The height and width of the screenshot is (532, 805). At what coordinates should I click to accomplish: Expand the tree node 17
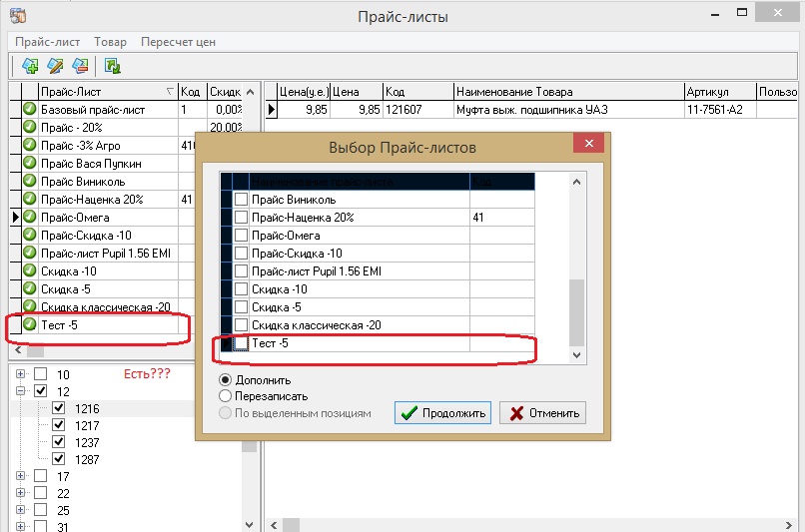19,477
